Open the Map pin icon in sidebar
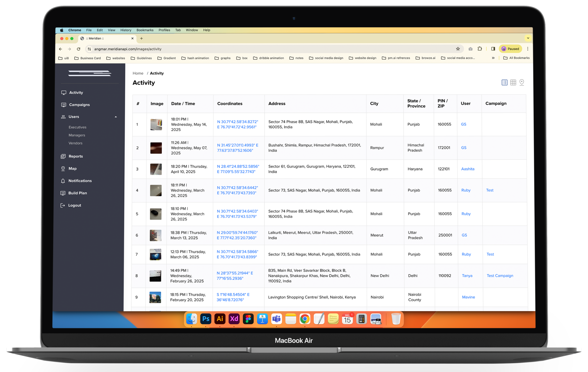Image resolution: width=588 pixels, height=372 pixels. click(63, 168)
